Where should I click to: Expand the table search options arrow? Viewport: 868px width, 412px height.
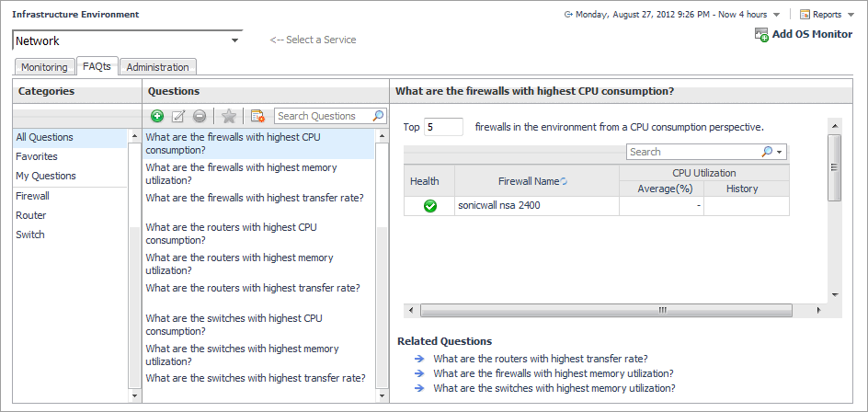click(x=780, y=152)
